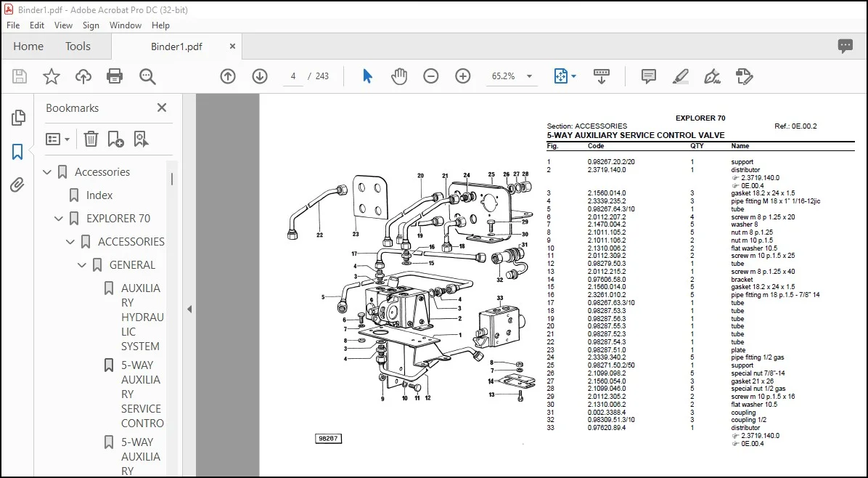Click the 'Ref.: 0E.00.2' text
The width and height of the screenshot is (868, 478).
795,126
